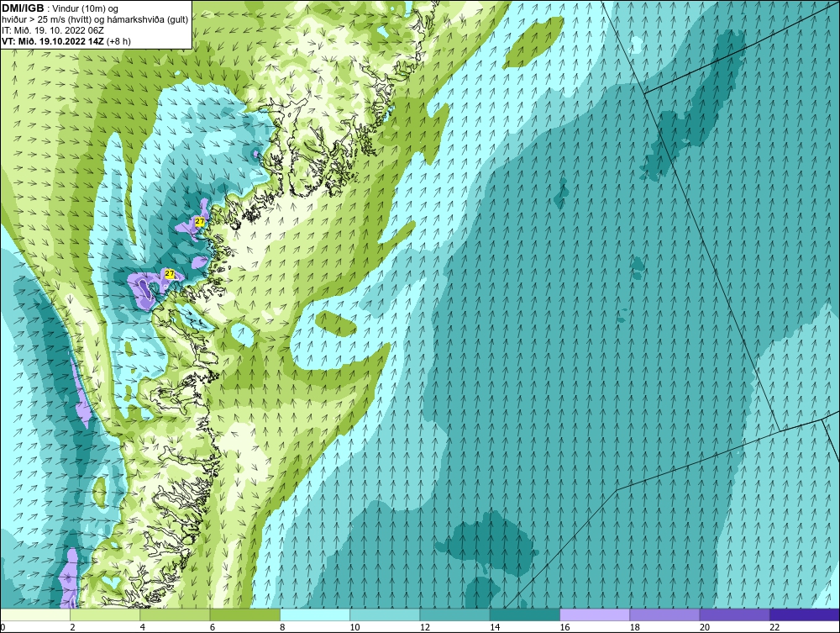Click the dark teal swatch between 14 and 16
840x633 pixels.
(525, 615)
